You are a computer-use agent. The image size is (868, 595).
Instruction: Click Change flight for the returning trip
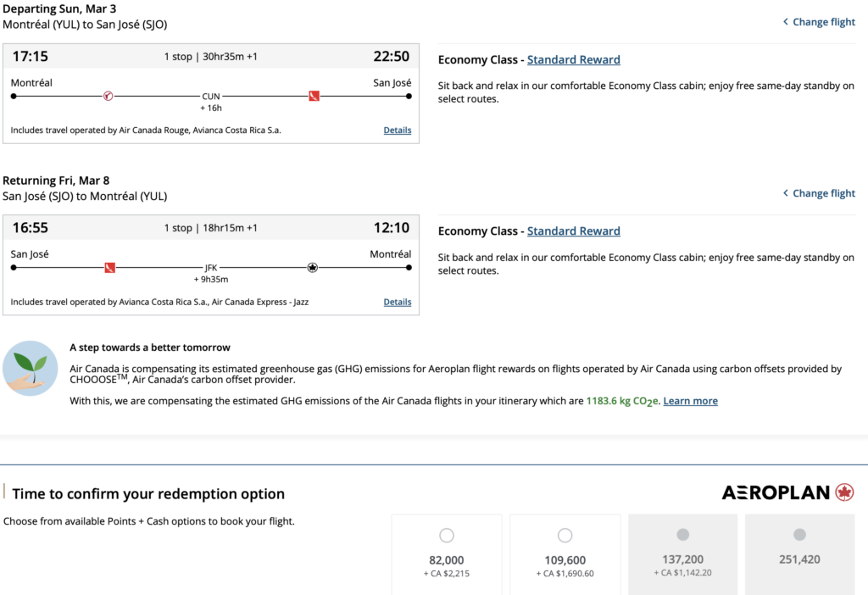pos(823,193)
